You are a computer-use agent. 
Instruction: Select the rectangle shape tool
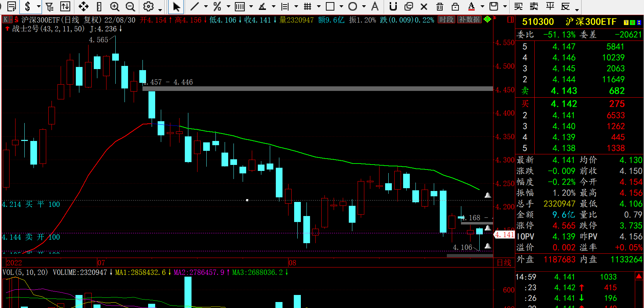tap(330, 6)
